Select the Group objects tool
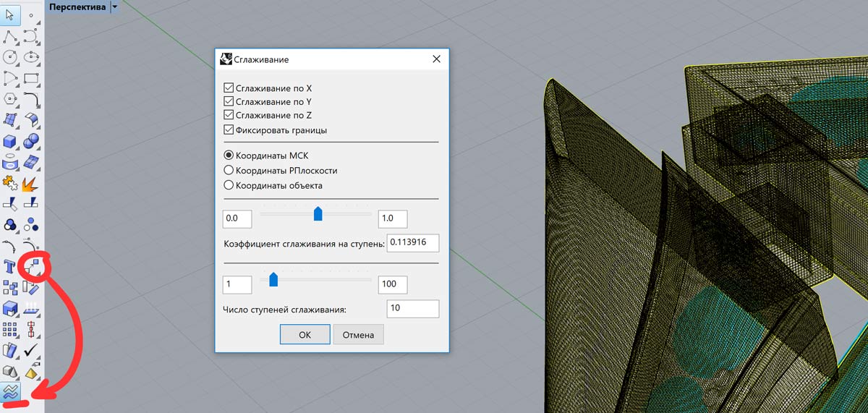 pos(10,226)
